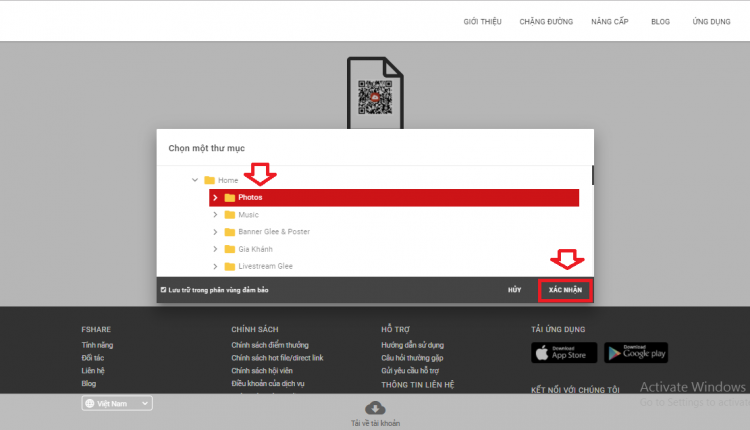The image size is (750, 430).
Task: Open the CHẶNG ĐƯỜNG menu item
Action: pyautogui.click(x=546, y=22)
